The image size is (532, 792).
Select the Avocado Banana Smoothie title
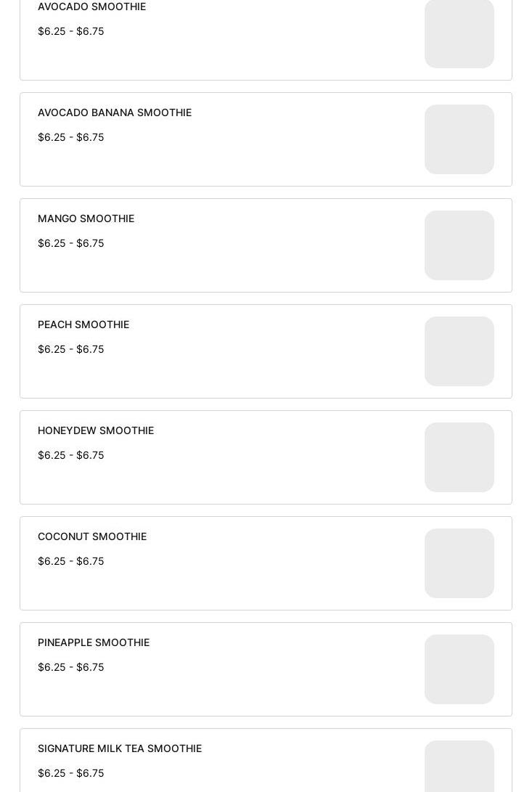pos(115,113)
